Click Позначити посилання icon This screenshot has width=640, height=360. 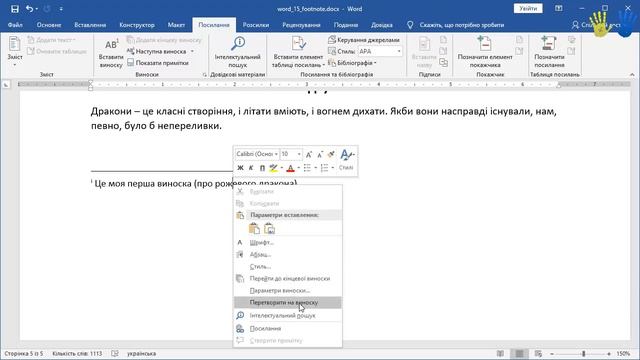549,43
